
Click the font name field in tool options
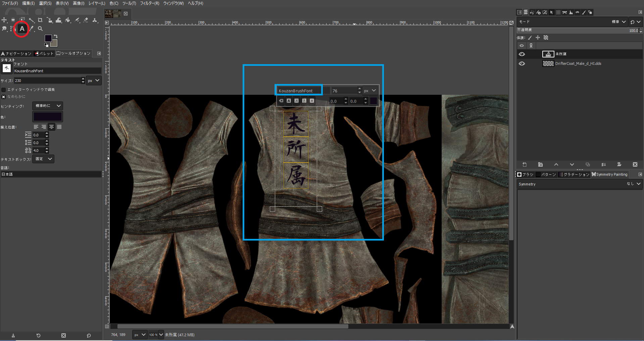[57, 71]
